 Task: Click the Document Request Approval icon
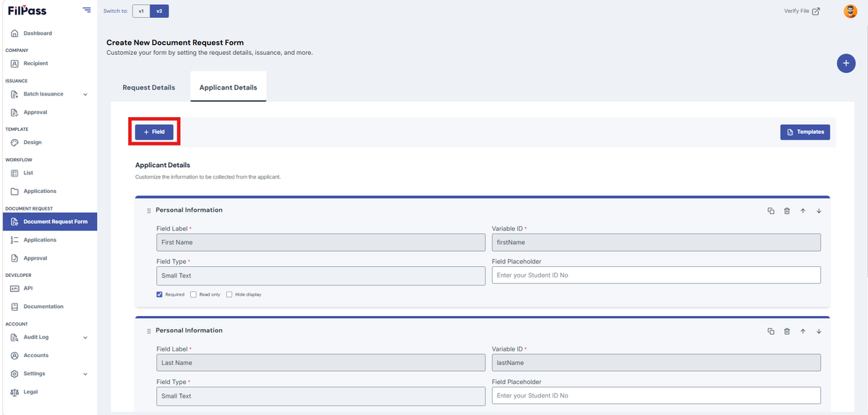click(14, 258)
